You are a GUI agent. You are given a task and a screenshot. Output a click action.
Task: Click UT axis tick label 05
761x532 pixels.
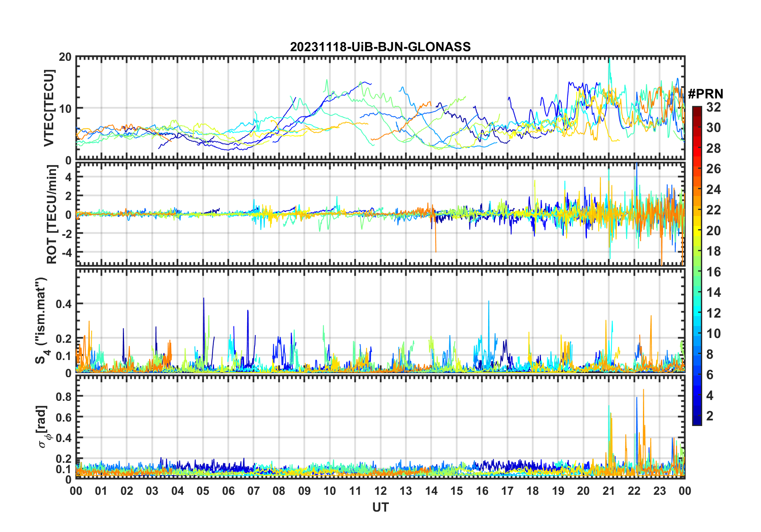203,491
